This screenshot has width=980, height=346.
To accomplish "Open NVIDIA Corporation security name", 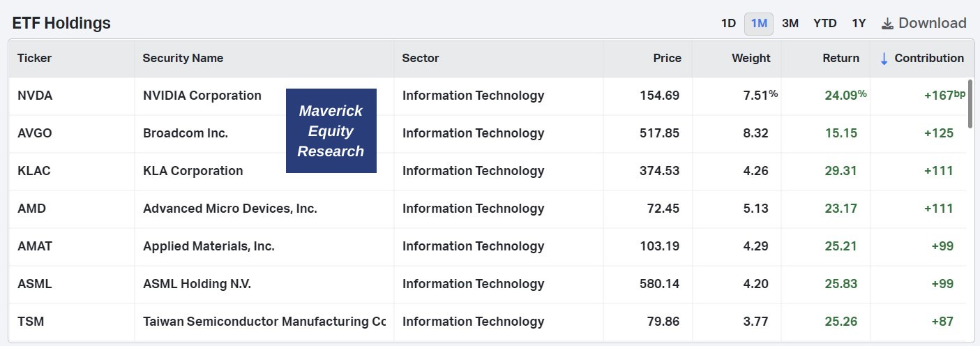I will (x=202, y=96).
